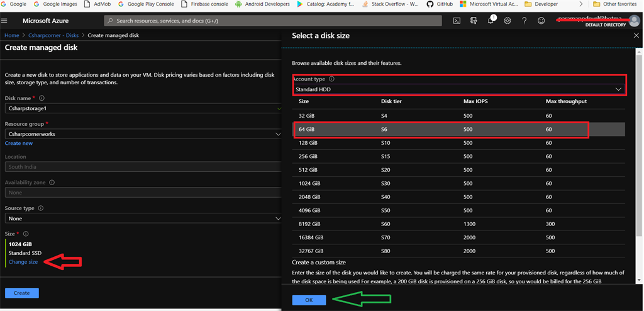The width and height of the screenshot is (644, 311).
Task: Click the info icon next to Source type
Action: tap(41, 208)
